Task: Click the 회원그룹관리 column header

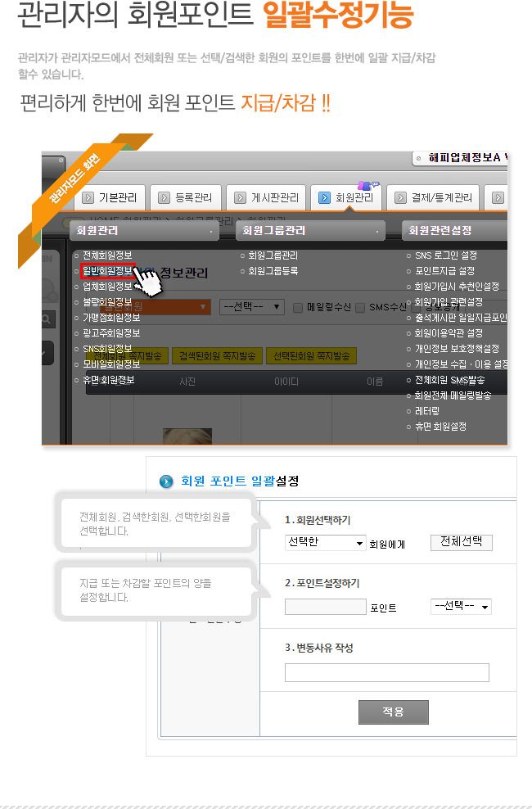Action: 310,231
